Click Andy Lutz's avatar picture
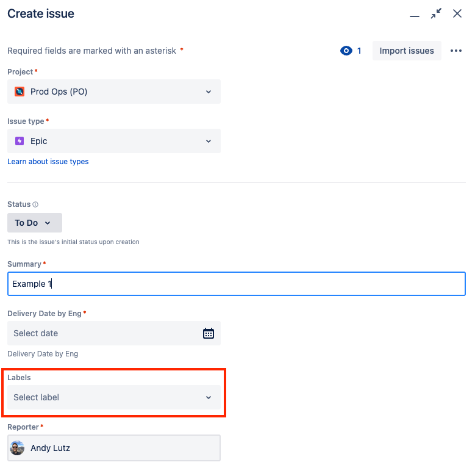Image resolution: width=475 pixels, height=476 pixels. (x=17, y=448)
